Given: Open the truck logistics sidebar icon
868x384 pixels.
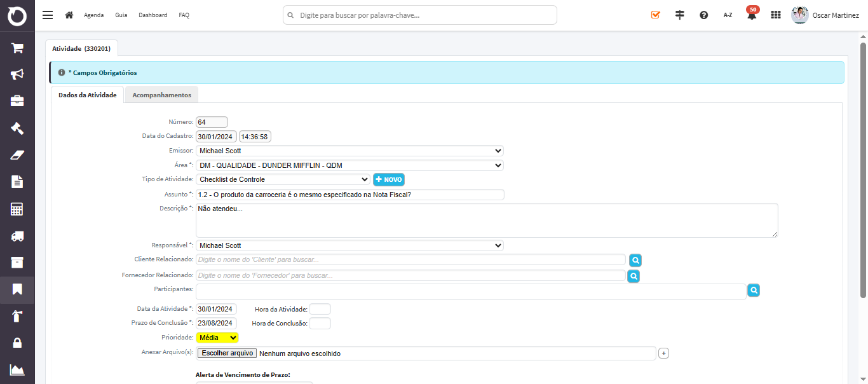Looking at the screenshot, I should (17, 236).
